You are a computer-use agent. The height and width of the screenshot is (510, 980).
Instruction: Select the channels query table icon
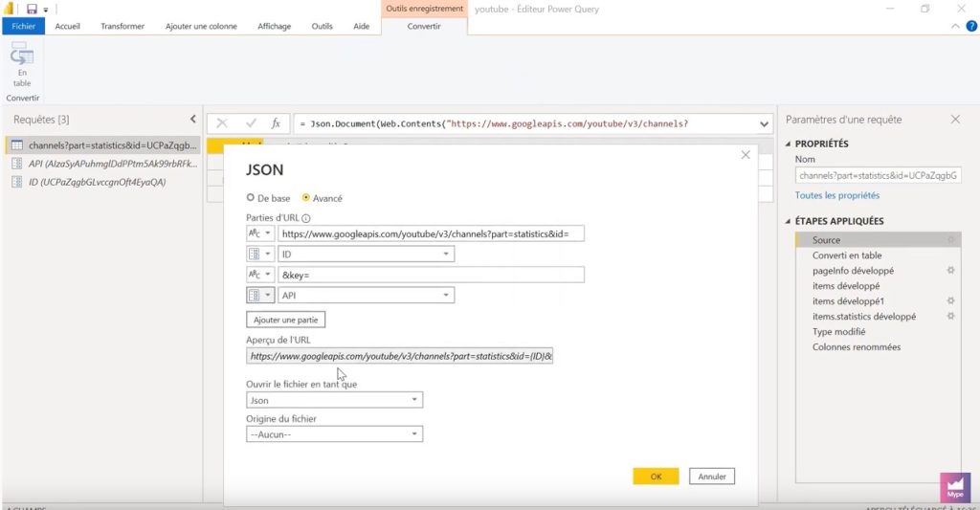coord(17,145)
